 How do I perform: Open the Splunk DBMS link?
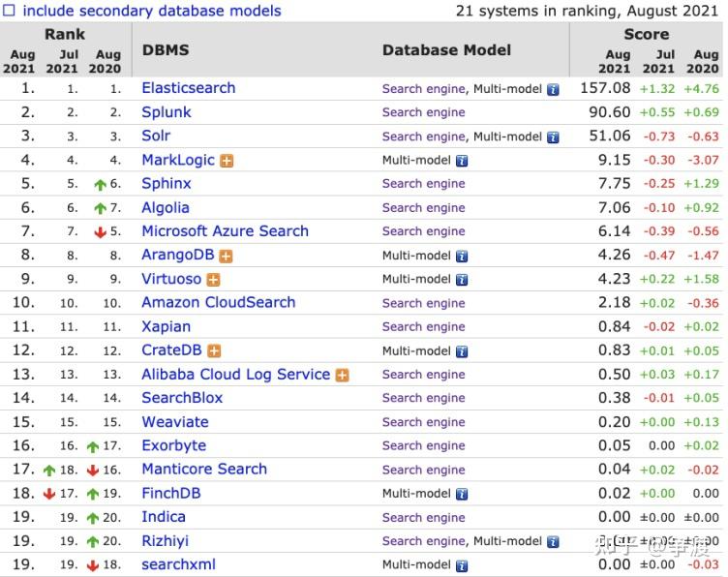point(167,112)
